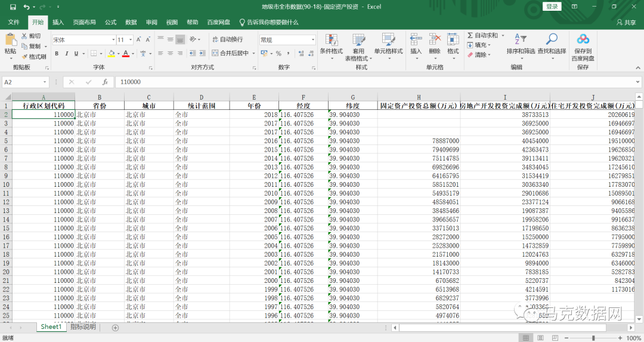Click the 共享 share button
Screen dimensions: 644x342
click(x=626, y=22)
